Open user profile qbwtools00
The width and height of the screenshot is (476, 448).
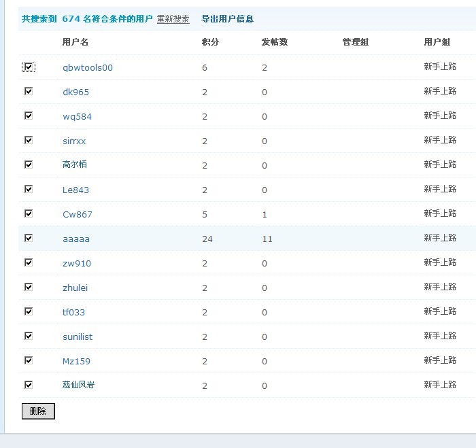(88, 68)
